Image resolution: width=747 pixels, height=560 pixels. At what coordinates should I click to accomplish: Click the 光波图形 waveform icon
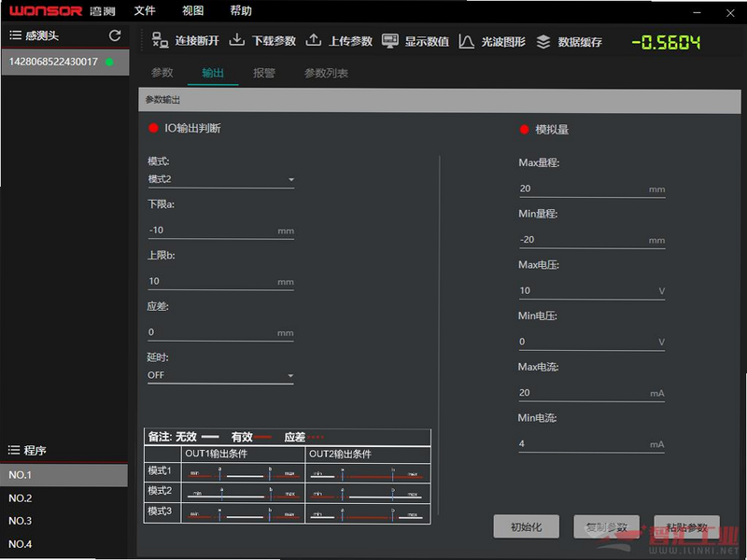(466, 41)
